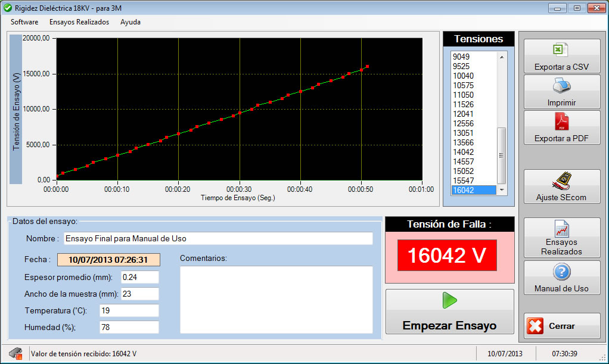The height and width of the screenshot is (364, 609).
Task: Click the Humedad input field
Action: coord(139,327)
